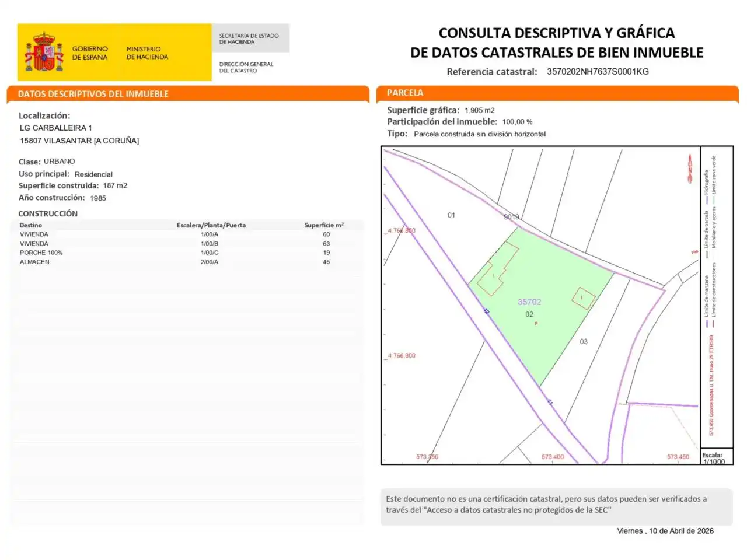Click the 'CONSTRUCCIÓN' section heading
This screenshot has width=747, height=560.
[47, 213]
